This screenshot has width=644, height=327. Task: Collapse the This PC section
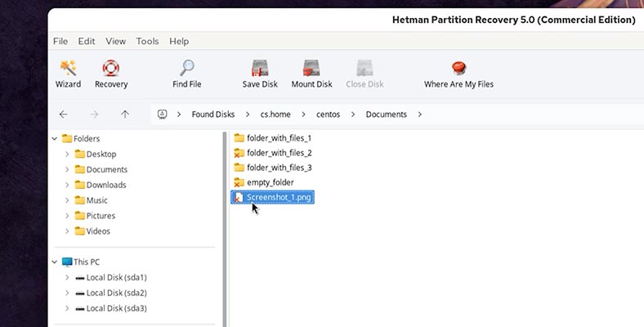pos(54,262)
